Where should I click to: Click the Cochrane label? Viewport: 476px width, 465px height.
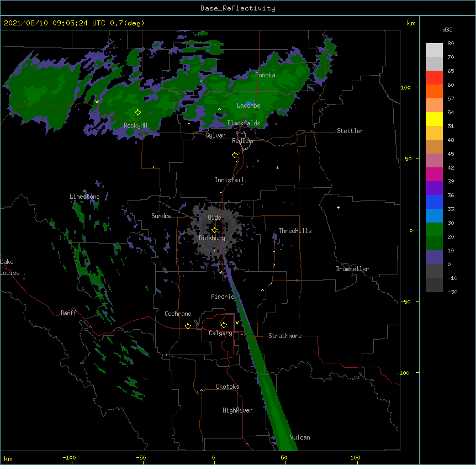178,314
